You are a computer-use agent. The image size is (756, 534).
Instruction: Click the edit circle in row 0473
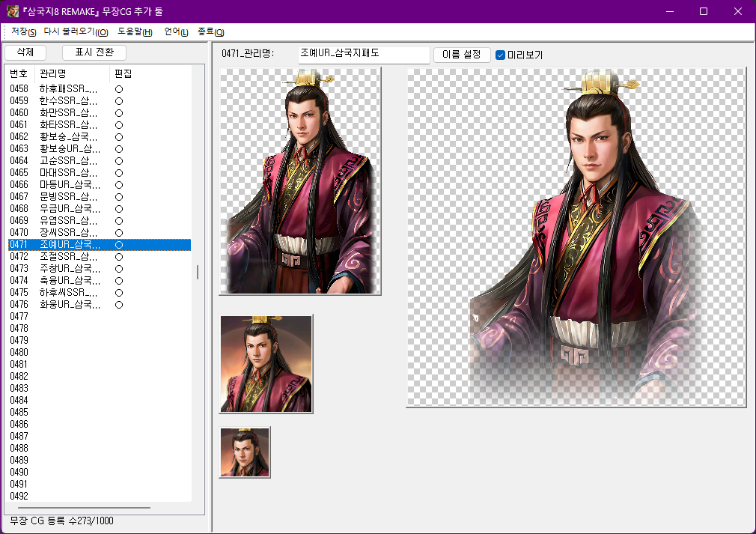(119, 269)
